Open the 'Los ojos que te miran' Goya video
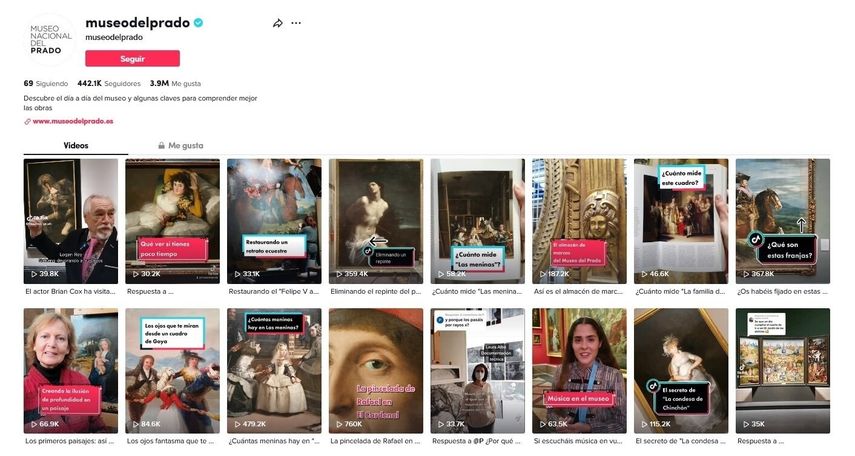 tap(172, 371)
